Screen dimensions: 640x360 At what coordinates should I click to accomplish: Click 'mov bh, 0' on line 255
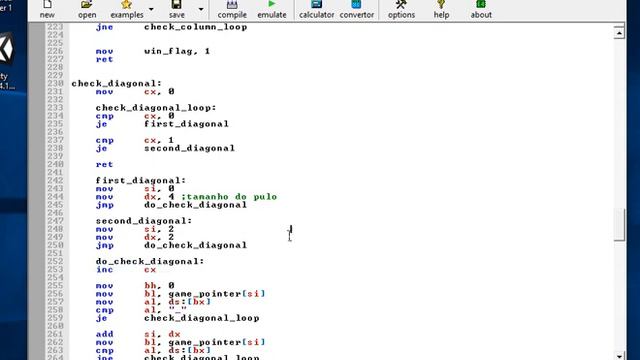135,286
